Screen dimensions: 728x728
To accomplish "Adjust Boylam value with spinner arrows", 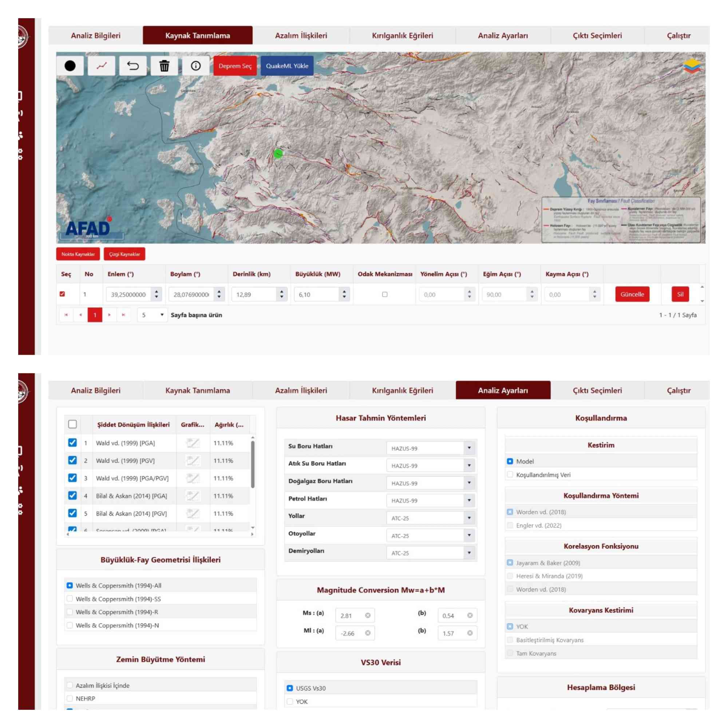I will click(x=219, y=294).
